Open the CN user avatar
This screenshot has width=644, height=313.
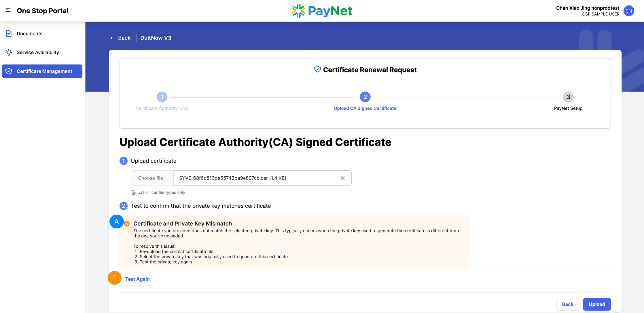[x=629, y=11]
